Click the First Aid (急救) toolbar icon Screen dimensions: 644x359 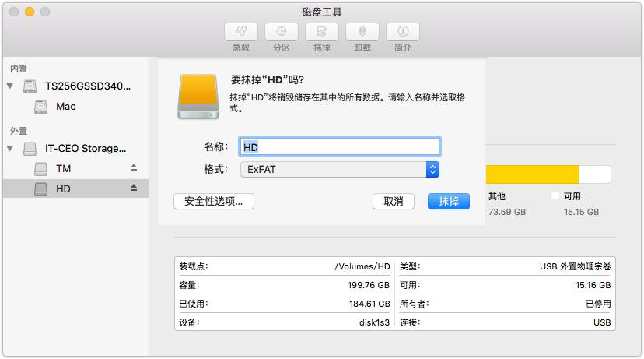tap(241, 32)
